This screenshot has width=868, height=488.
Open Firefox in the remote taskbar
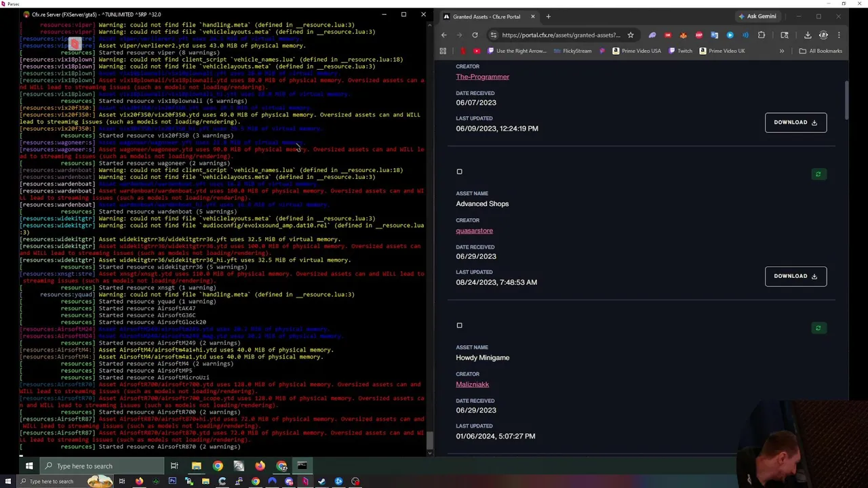(260, 466)
